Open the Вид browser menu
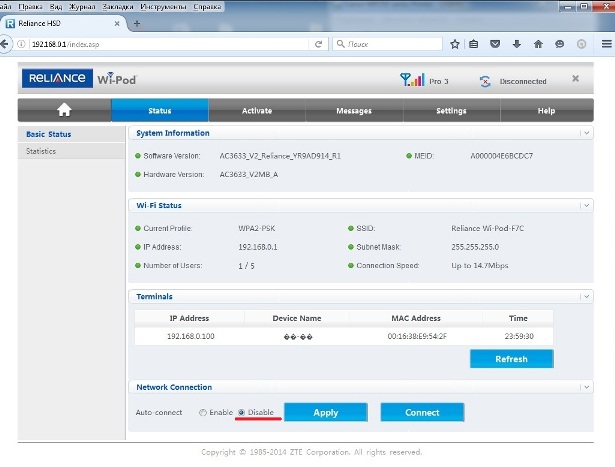Image resolution: width=615 pixels, height=467 pixels. (x=56, y=7)
